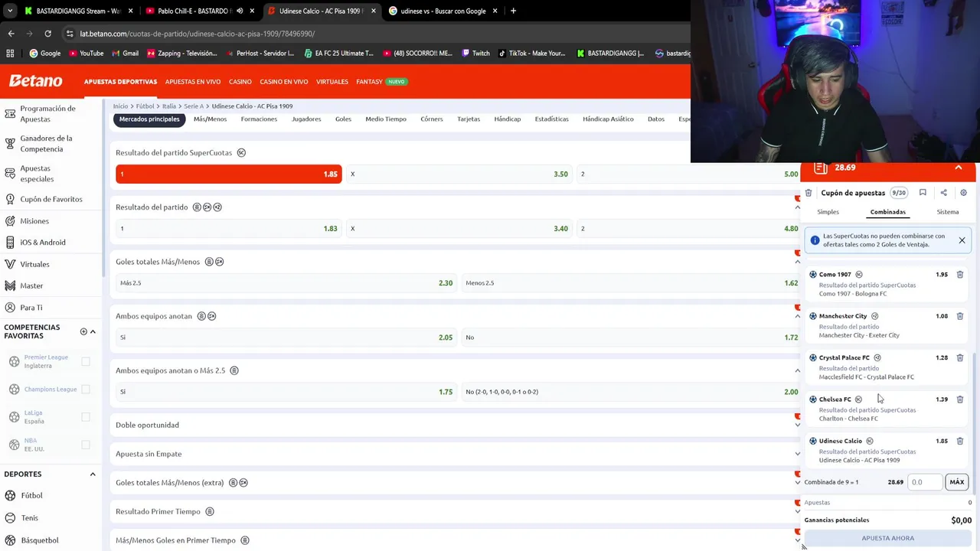The width and height of the screenshot is (980, 551).
Task: Select Resultado del partido home odds 1.83
Action: (x=229, y=229)
